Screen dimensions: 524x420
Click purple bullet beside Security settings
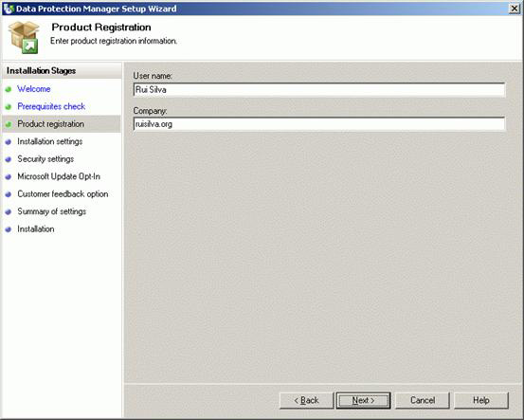tap(9, 159)
